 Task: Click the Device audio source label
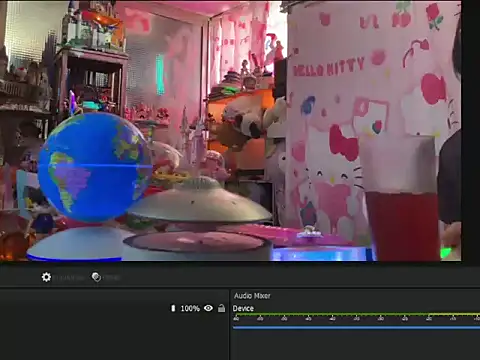(243, 308)
